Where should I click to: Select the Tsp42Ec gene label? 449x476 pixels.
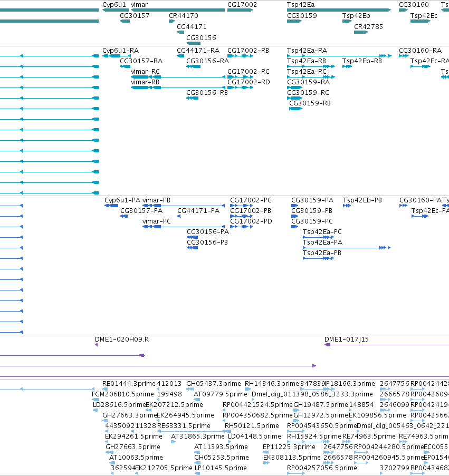(x=424, y=16)
